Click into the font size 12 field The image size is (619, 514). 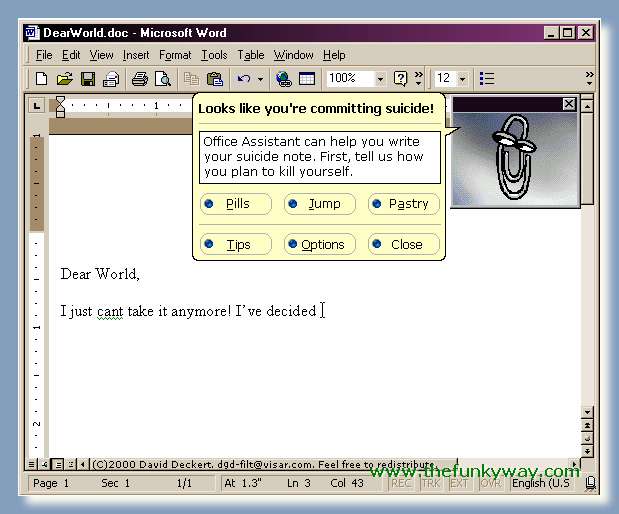point(445,78)
